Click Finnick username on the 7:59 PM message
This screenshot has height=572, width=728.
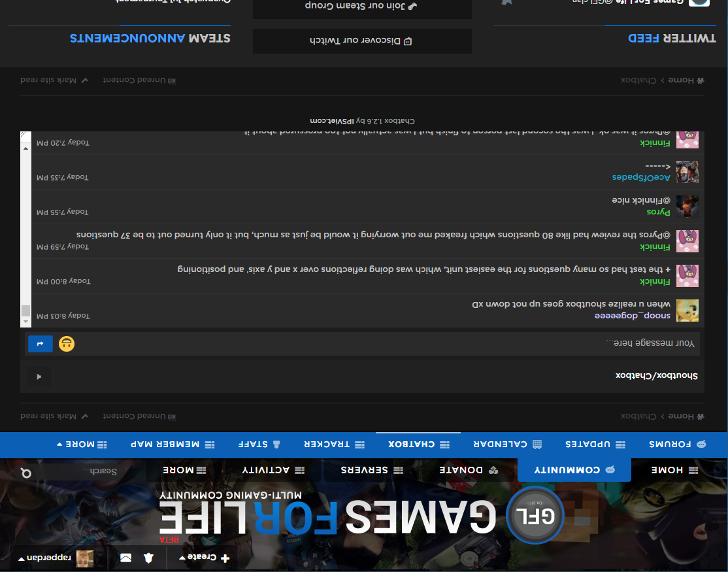pos(655,246)
